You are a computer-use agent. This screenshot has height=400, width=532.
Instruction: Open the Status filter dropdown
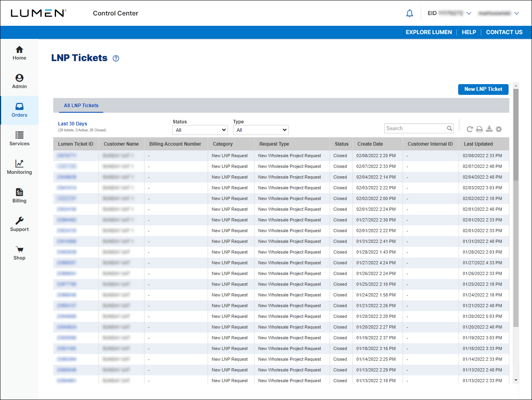tap(200, 130)
